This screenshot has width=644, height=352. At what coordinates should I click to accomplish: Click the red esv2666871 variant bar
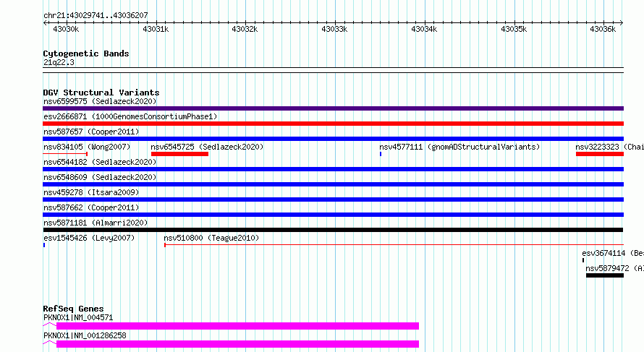click(333, 124)
